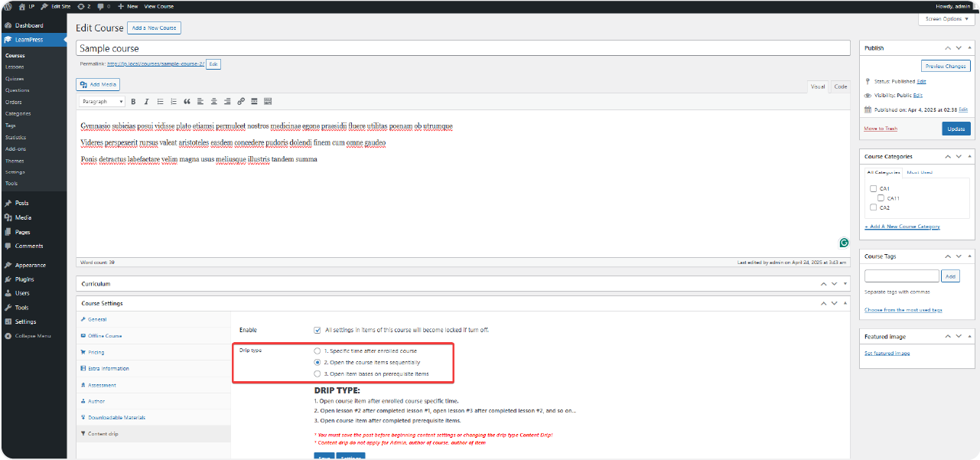Viewport: 980px width, 460px height.
Task: Center align text with toolbar icon
Action: [x=213, y=101]
